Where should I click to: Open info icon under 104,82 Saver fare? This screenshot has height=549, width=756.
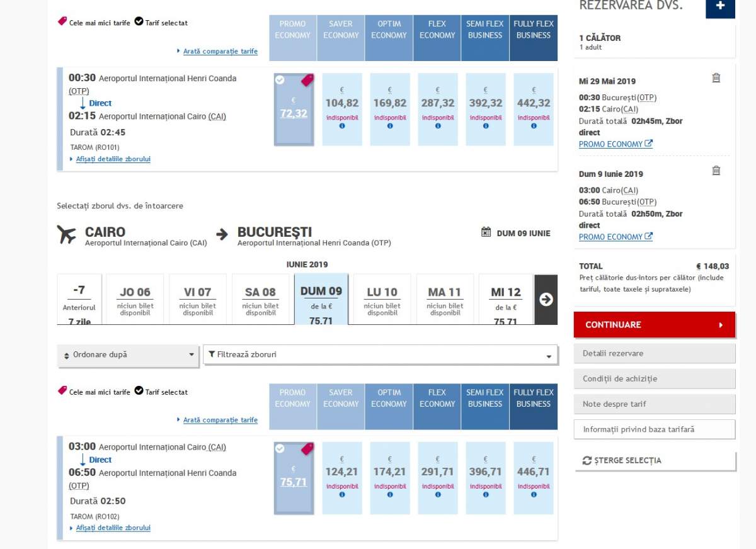342,126
